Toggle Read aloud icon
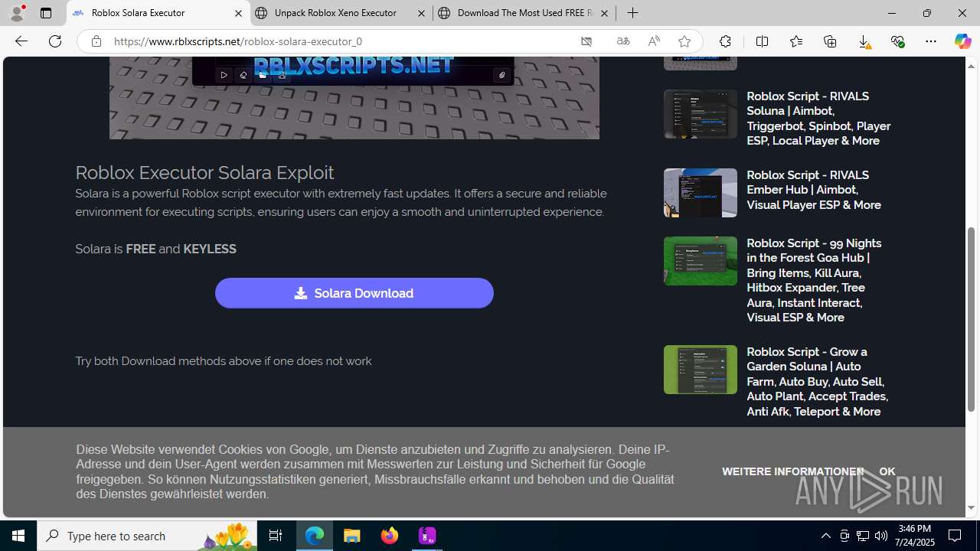980x551 pixels. pos(654,41)
